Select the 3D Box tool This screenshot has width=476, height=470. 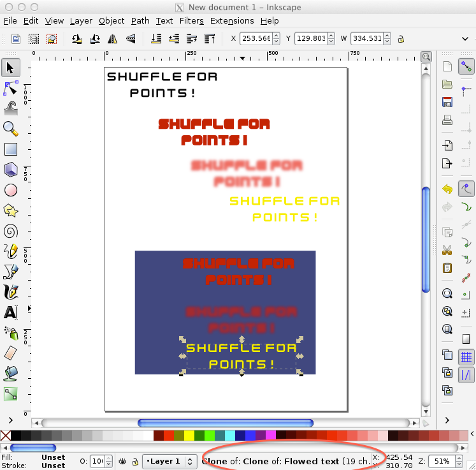[x=11, y=170]
